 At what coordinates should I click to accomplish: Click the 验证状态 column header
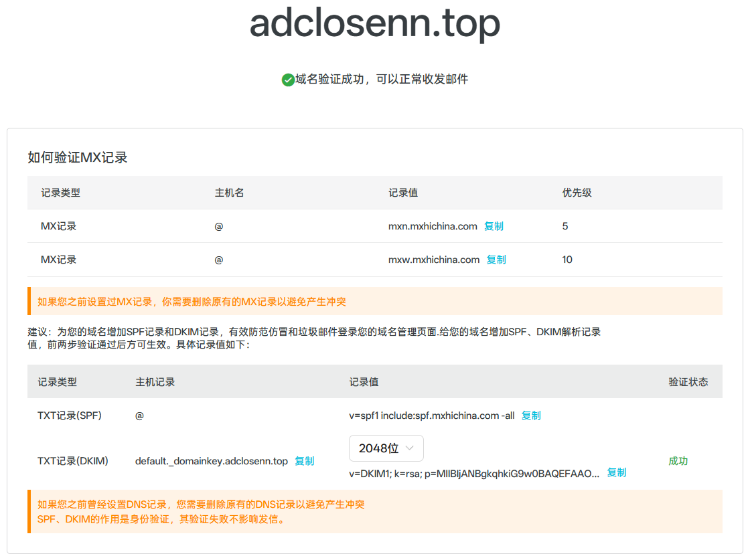689,381
